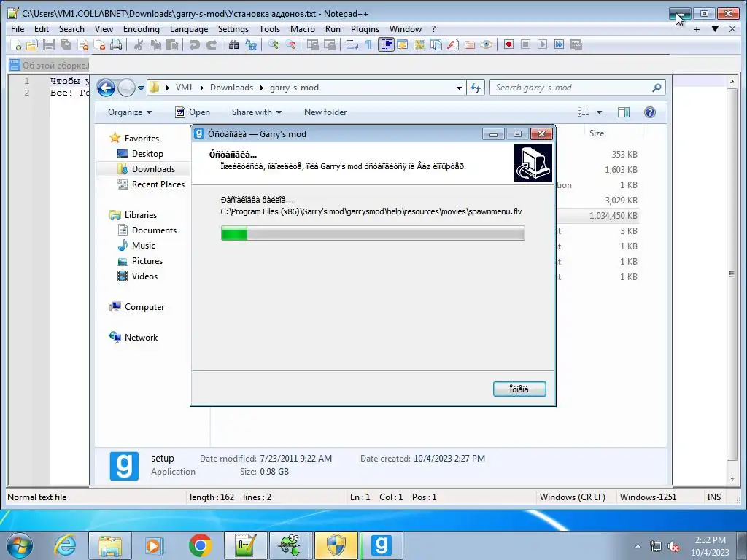The image size is (747, 560).
Task: Play back the recorded macro icon
Action: tap(542, 44)
